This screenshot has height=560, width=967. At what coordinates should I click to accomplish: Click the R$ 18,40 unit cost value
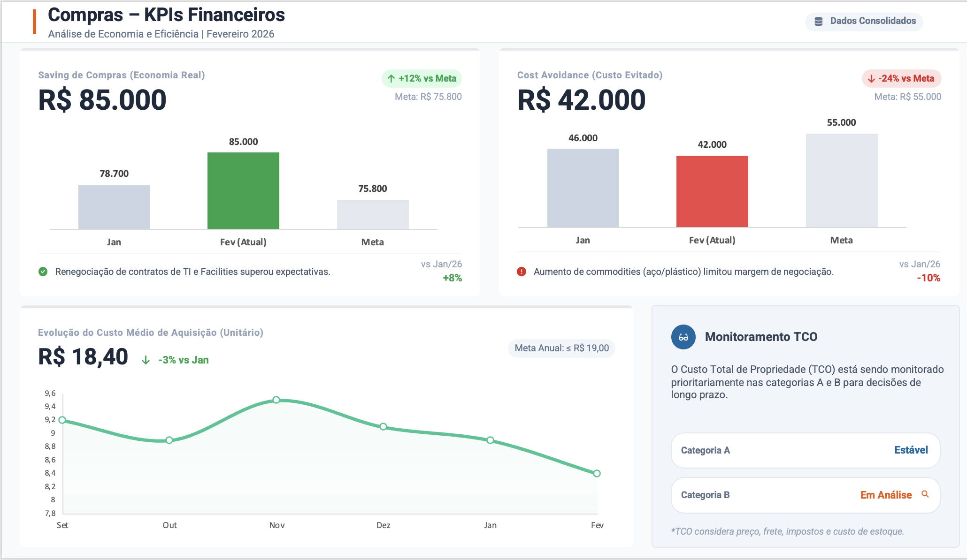(x=83, y=357)
